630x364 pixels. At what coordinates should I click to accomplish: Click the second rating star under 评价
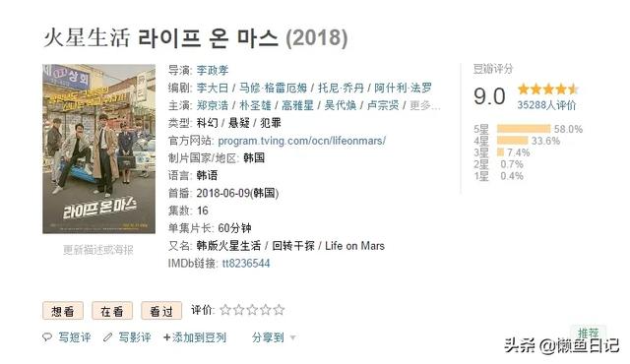238,310
